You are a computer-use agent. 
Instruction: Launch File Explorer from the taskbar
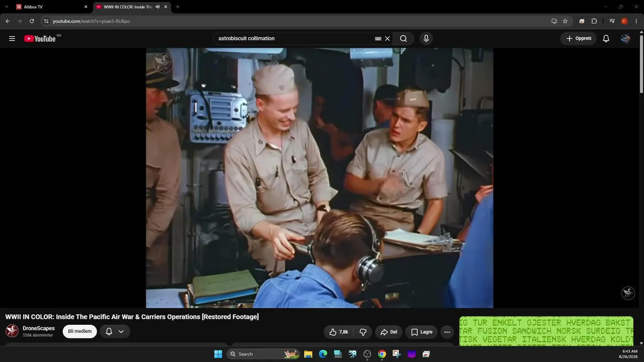click(x=308, y=354)
